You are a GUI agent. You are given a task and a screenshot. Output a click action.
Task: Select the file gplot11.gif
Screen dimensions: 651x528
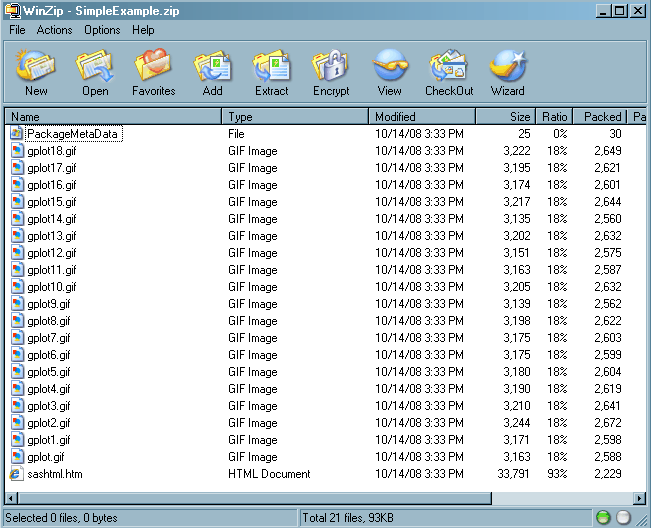[x=51, y=270]
